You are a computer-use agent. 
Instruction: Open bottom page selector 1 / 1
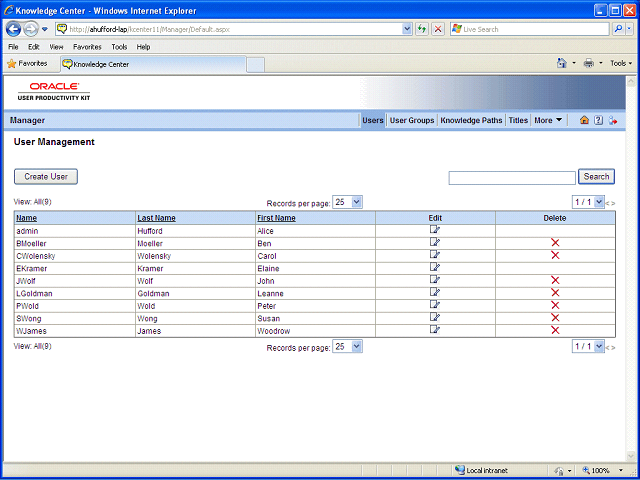[x=588, y=347]
